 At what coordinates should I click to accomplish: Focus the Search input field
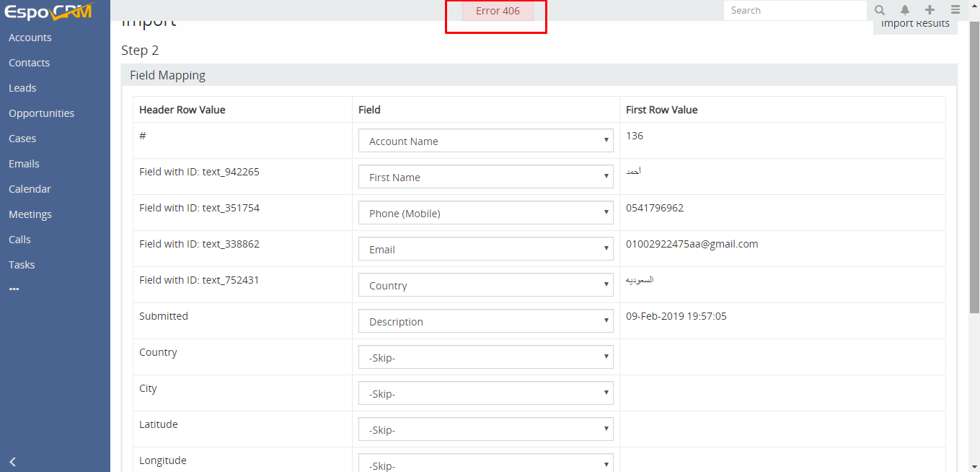tap(795, 10)
